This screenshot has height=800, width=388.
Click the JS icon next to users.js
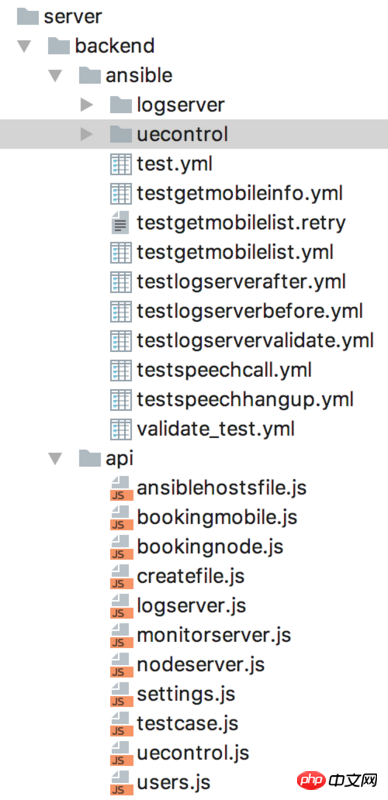[x=122, y=782]
